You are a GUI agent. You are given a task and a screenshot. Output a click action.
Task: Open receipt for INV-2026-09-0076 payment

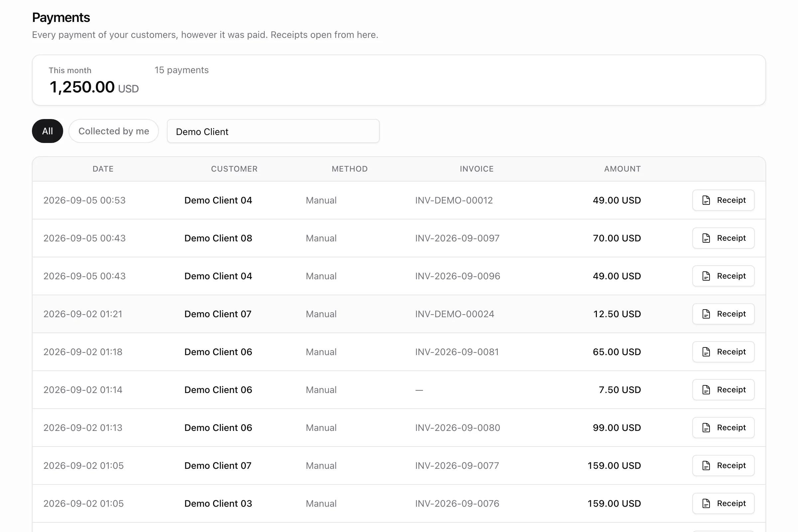pos(724,503)
